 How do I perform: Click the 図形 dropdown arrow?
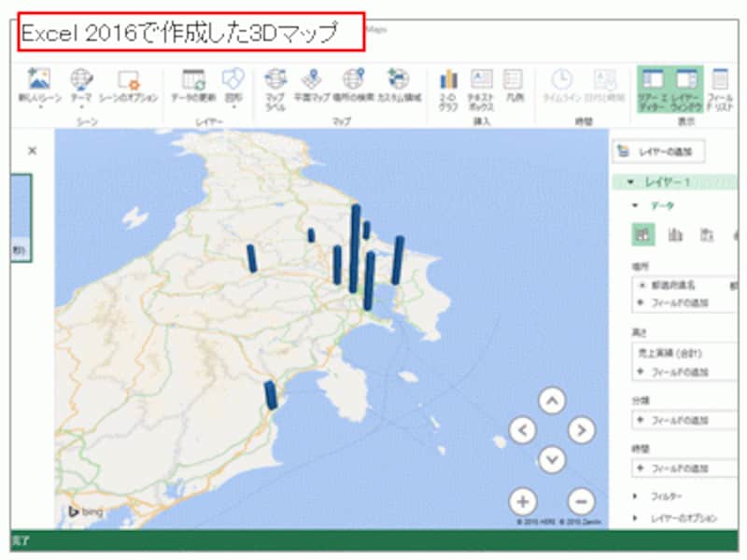pos(233,107)
